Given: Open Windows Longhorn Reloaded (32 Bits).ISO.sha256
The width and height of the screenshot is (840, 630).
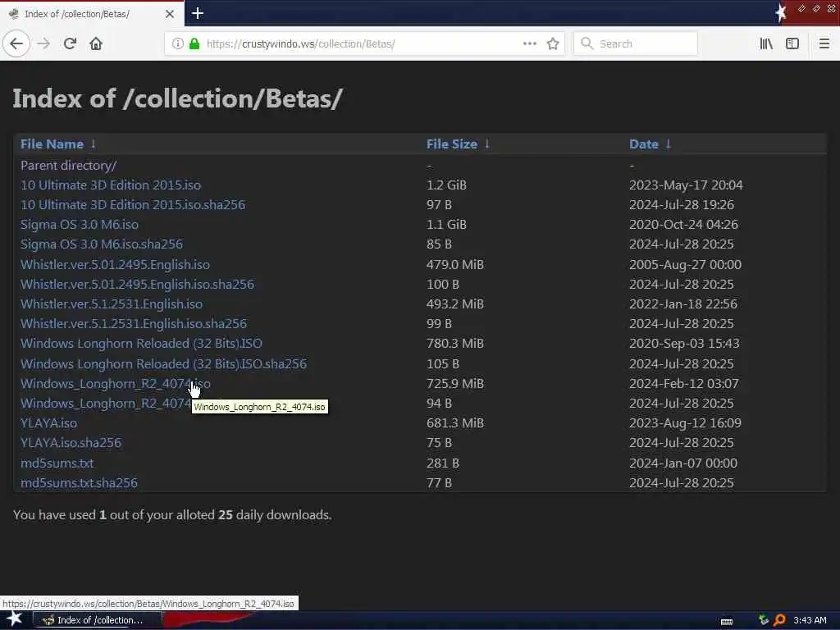Looking at the screenshot, I should (x=163, y=363).
